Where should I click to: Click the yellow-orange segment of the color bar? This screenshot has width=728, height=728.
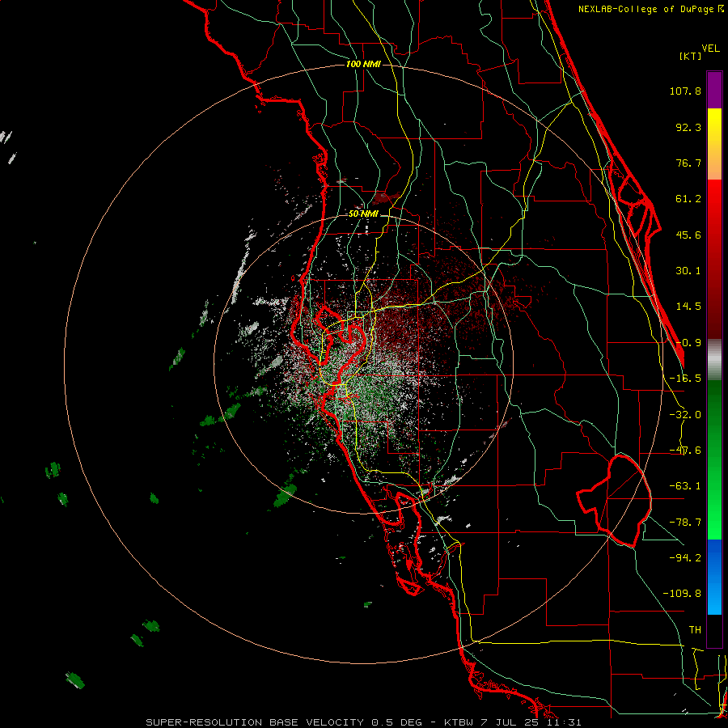(714, 144)
